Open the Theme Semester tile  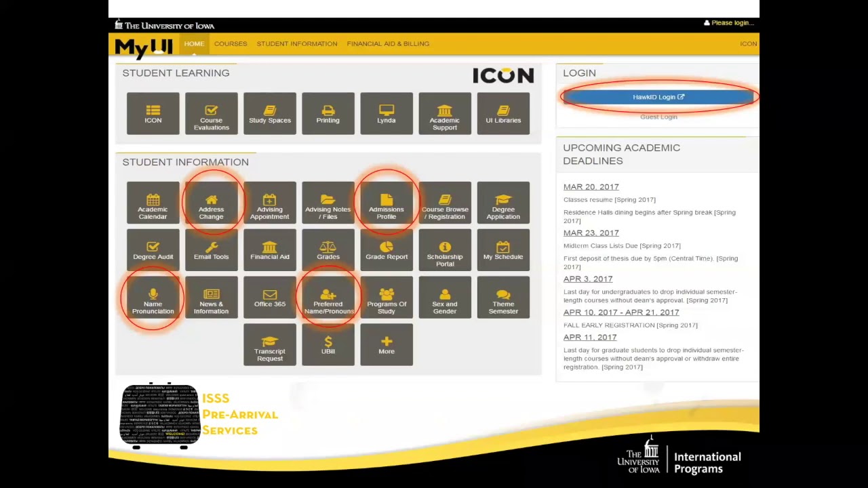pos(503,298)
